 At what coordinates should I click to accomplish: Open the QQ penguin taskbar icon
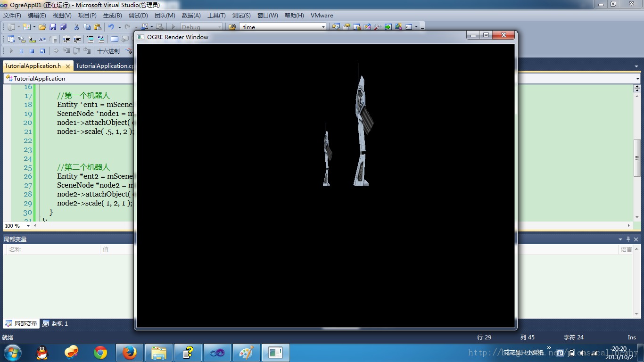[42, 353]
